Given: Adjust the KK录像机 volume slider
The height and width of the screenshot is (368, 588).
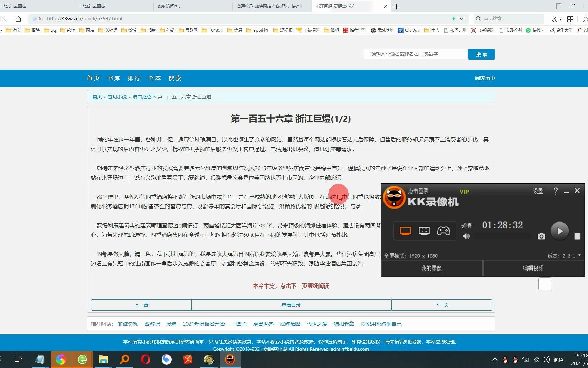Looking at the screenshot, I should (x=502, y=236).
